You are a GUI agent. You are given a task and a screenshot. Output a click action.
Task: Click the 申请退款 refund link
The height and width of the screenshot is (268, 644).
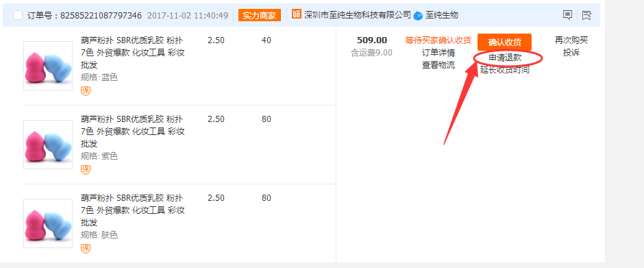(x=505, y=58)
